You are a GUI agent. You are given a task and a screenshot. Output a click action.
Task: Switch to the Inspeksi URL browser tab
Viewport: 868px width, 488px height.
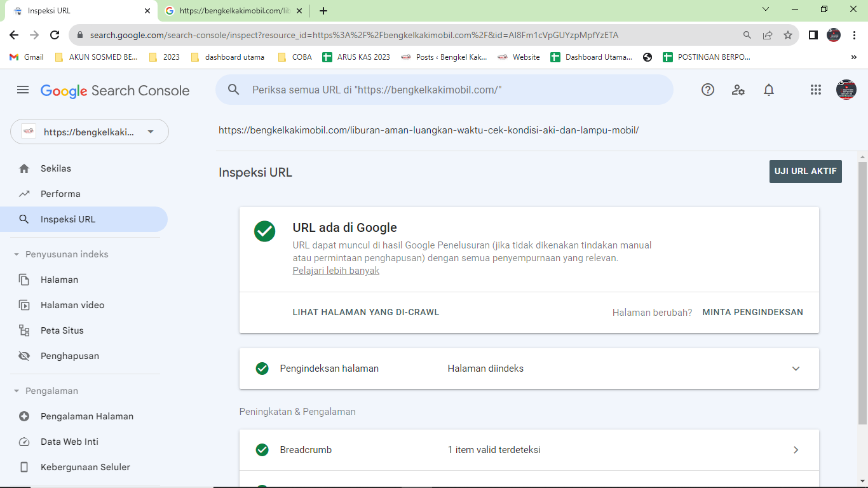(81, 11)
